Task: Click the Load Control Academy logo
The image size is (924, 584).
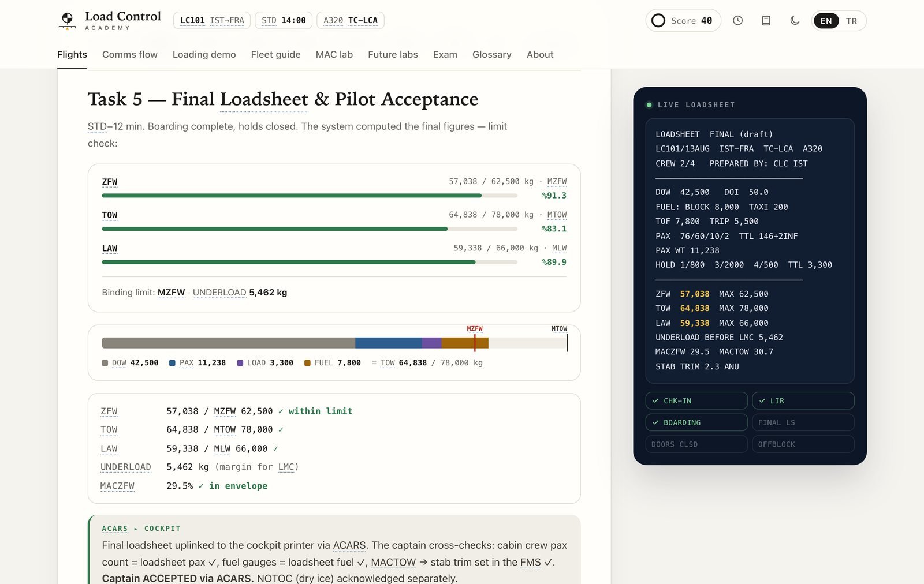Action: 110,21
